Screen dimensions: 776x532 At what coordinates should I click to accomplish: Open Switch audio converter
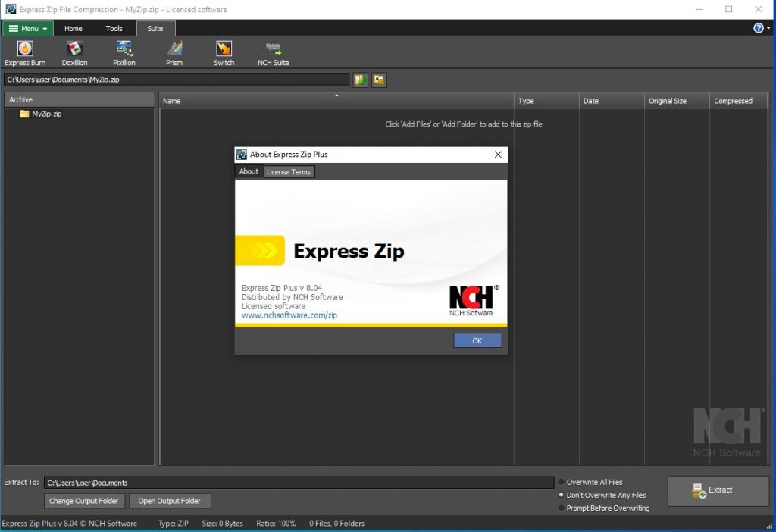tap(224, 53)
